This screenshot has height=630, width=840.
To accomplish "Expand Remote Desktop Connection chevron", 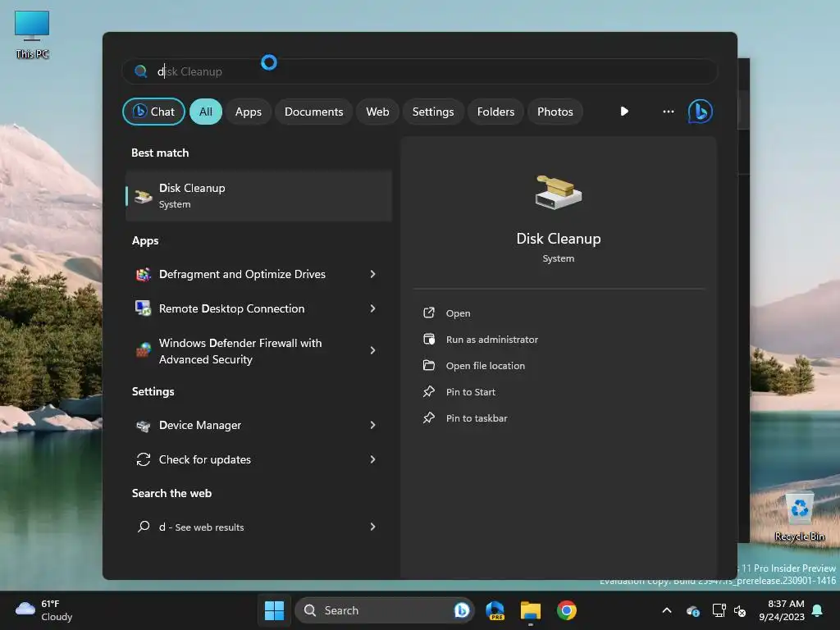I will pos(373,308).
